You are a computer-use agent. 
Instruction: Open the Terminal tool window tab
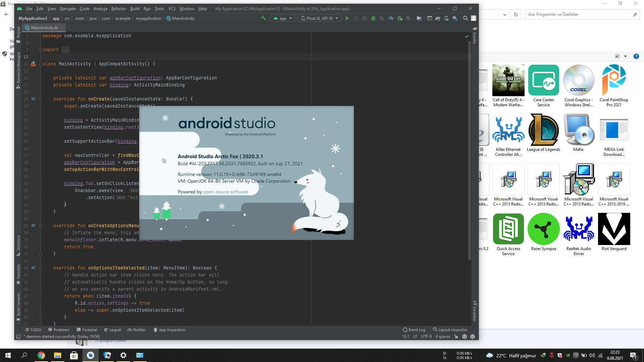tap(87, 330)
